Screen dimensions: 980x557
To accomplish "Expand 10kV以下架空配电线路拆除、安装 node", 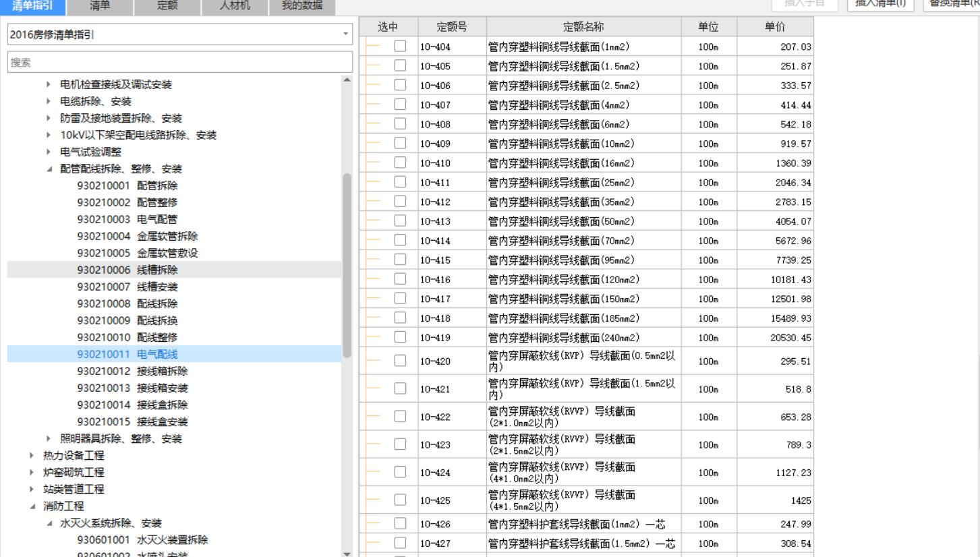I will tap(49, 135).
